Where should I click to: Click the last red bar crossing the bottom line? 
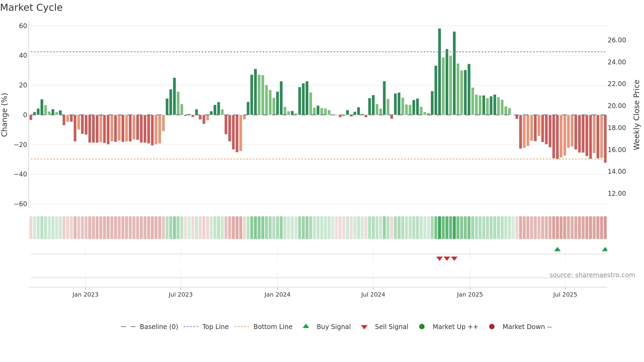click(x=605, y=139)
